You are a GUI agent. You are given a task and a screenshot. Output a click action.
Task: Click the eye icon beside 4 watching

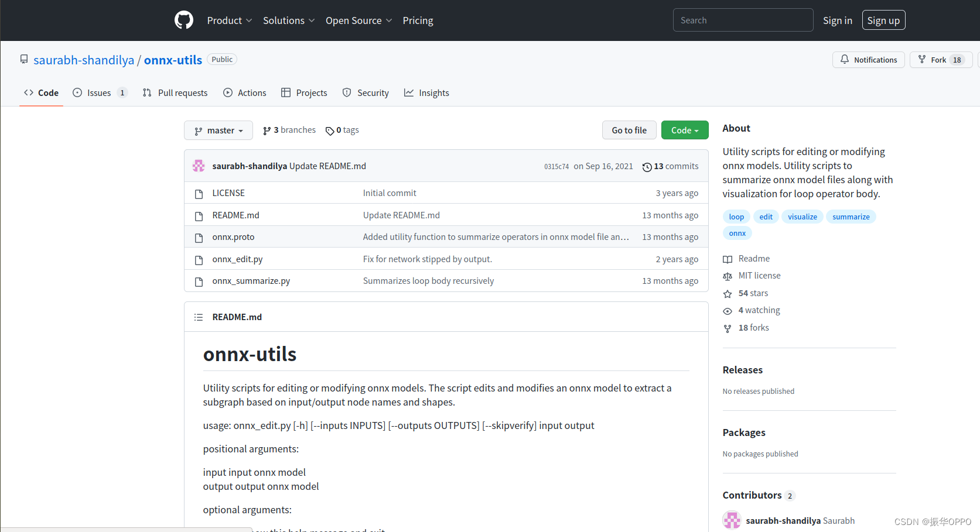(x=728, y=311)
